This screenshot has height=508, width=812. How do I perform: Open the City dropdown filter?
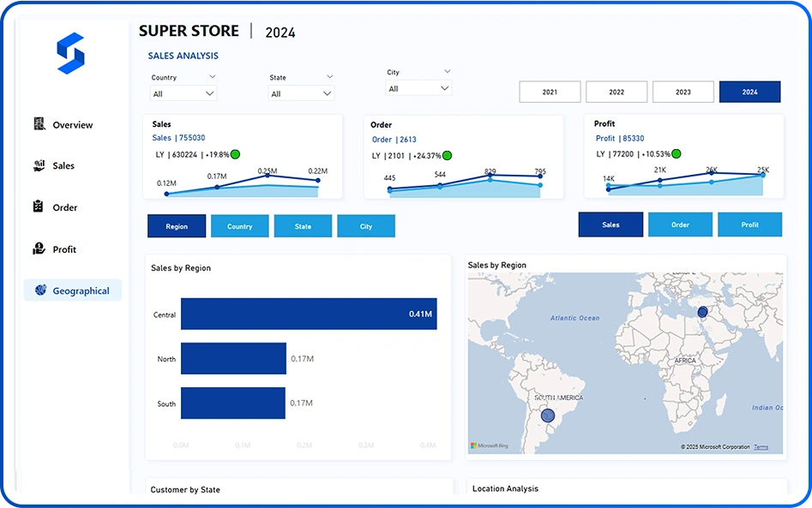coord(418,88)
